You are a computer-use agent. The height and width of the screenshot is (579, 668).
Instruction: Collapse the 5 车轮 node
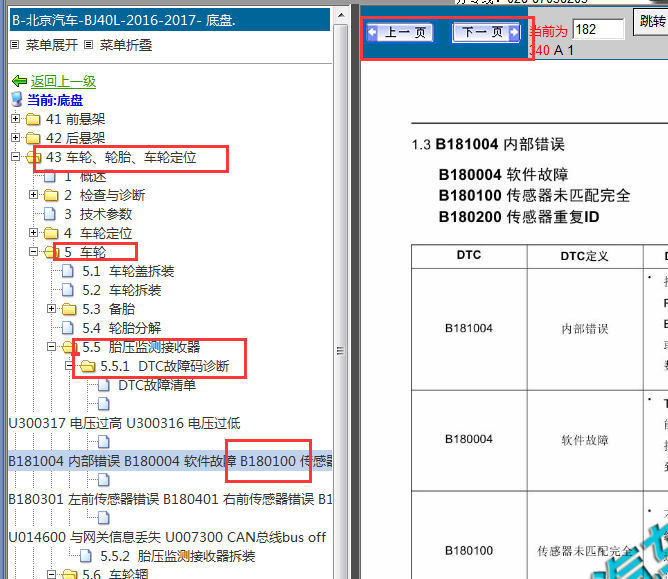click(x=33, y=251)
